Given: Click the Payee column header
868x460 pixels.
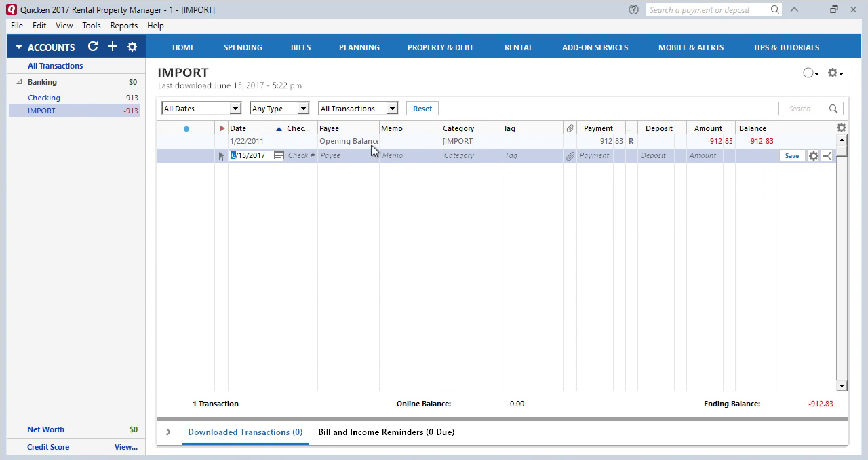Looking at the screenshot, I should click(348, 128).
